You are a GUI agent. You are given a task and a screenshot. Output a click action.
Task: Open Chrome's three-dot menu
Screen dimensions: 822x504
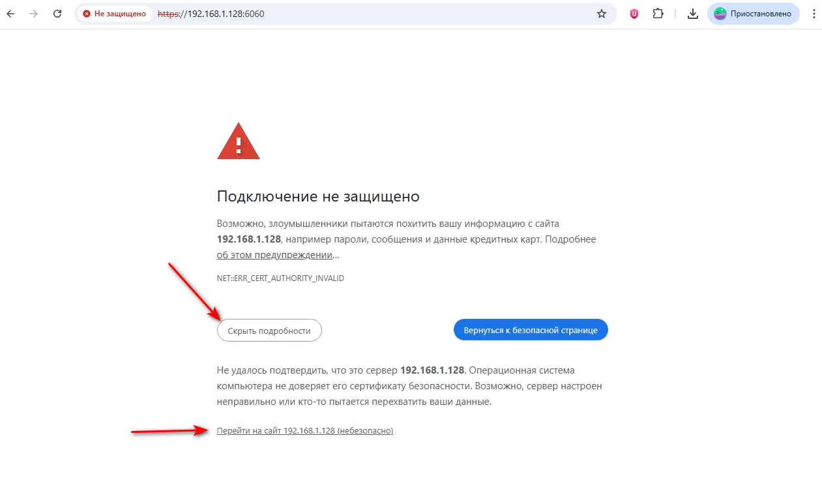pyautogui.click(x=813, y=14)
